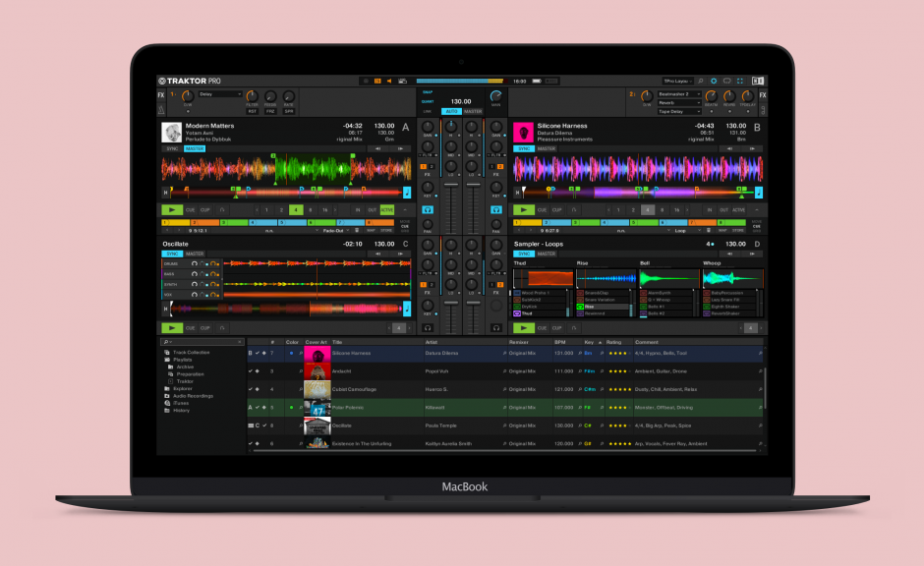Toggle QUANT in the master clock panel
This screenshot has width=924, height=566.
click(429, 101)
